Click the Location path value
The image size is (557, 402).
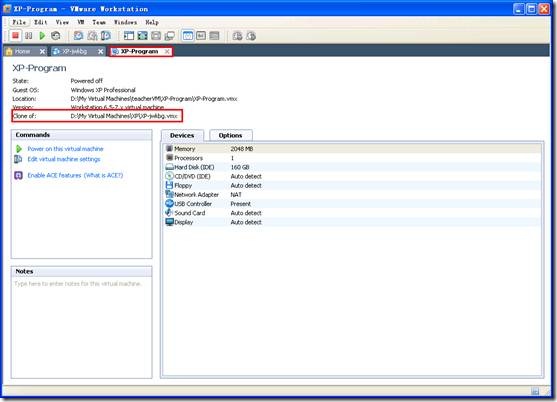click(x=154, y=99)
